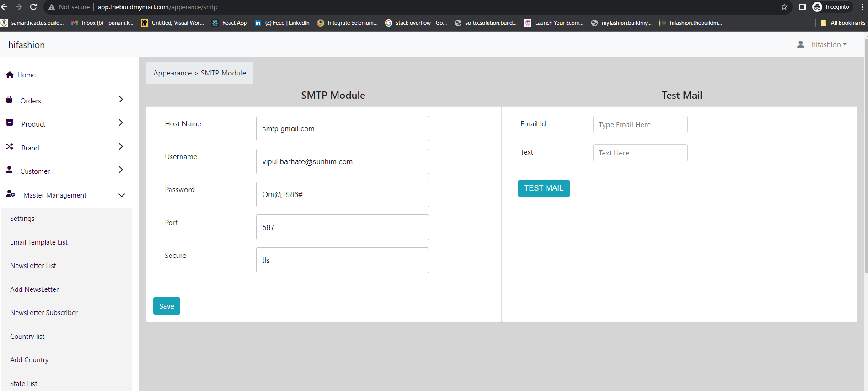Open the React App bookmark
The image size is (868, 391).
pos(230,23)
